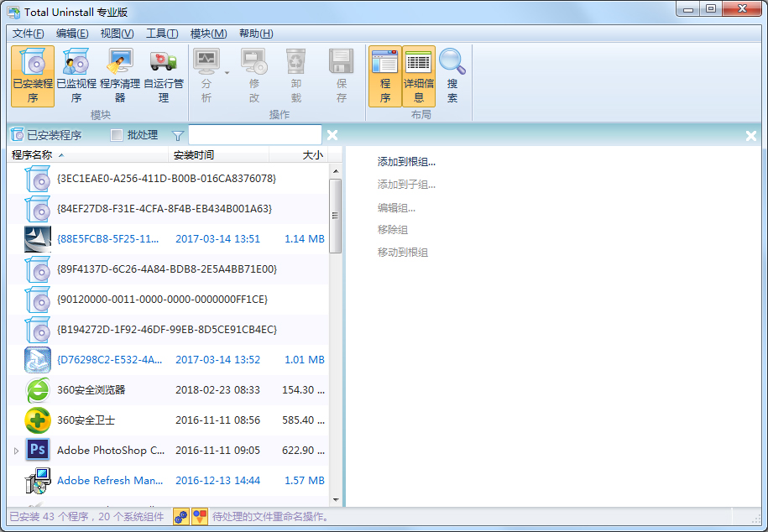Click the icon of the {88E5FCB8 entry
Viewport: 768px width, 532px height.
[x=38, y=239]
